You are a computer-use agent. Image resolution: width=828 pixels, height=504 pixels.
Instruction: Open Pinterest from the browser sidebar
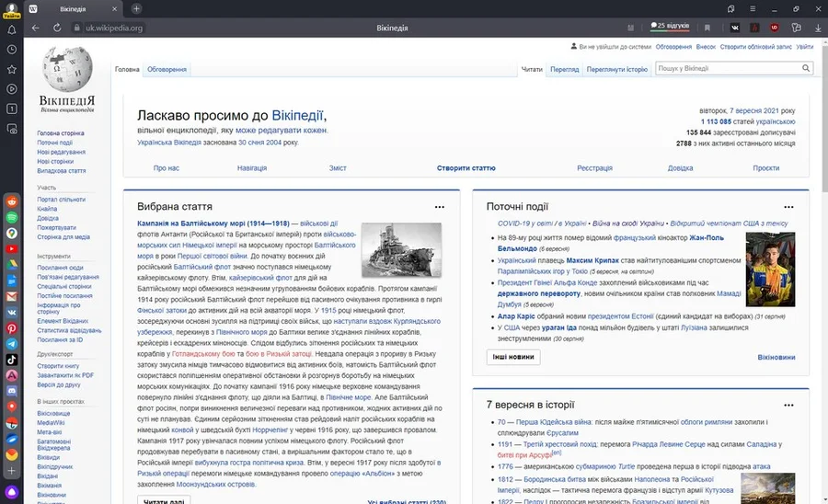coord(12,328)
